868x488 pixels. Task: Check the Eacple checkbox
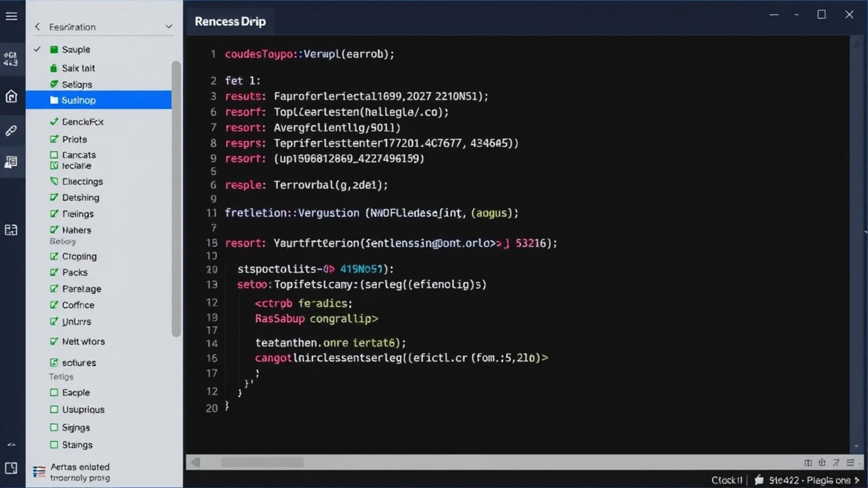click(x=54, y=392)
